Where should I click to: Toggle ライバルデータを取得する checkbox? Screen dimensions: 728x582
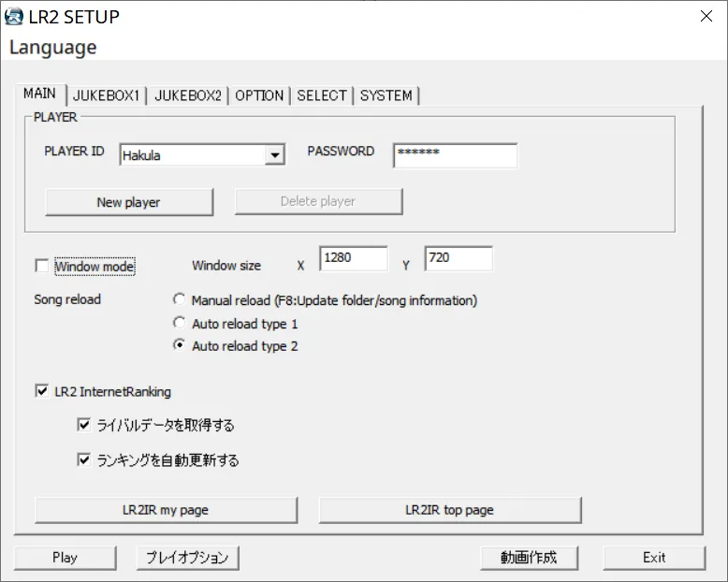tap(83, 425)
